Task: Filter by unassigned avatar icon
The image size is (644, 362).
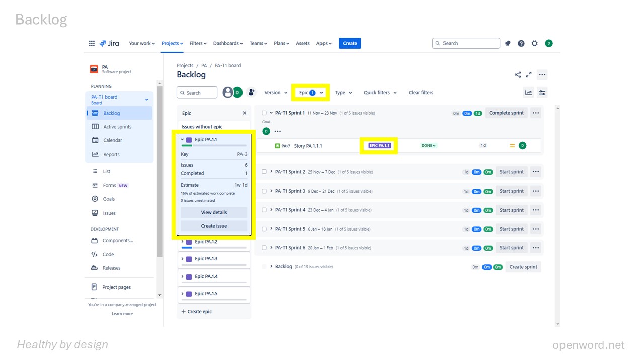Action: point(227,92)
